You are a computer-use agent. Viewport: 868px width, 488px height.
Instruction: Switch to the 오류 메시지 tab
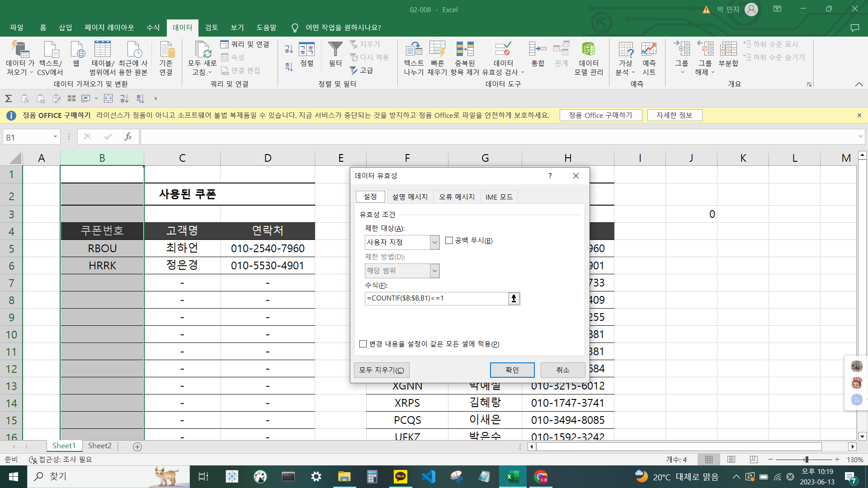(x=457, y=197)
